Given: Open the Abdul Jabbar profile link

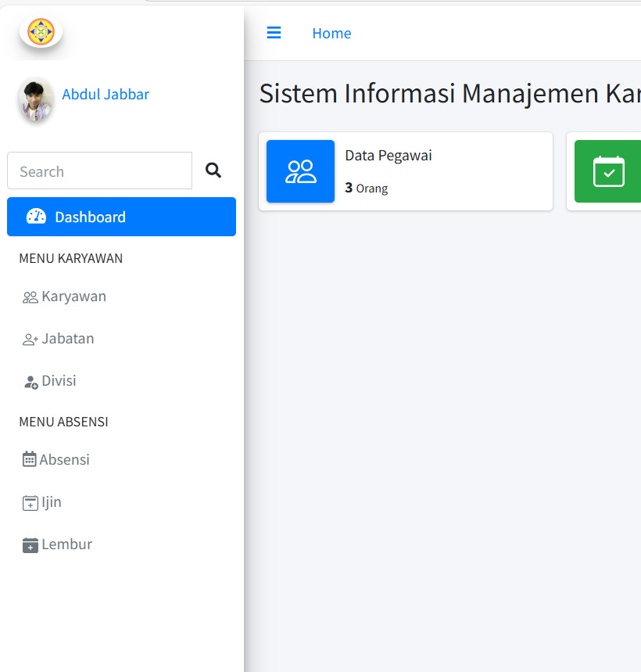Looking at the screenshot, I should coord(106,95).
